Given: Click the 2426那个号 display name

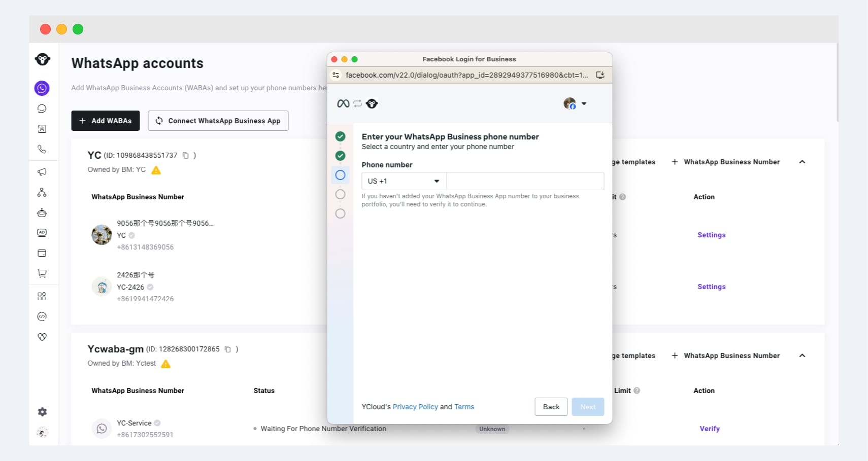Looking at the screenshot, I should click(x=136, y=275).
